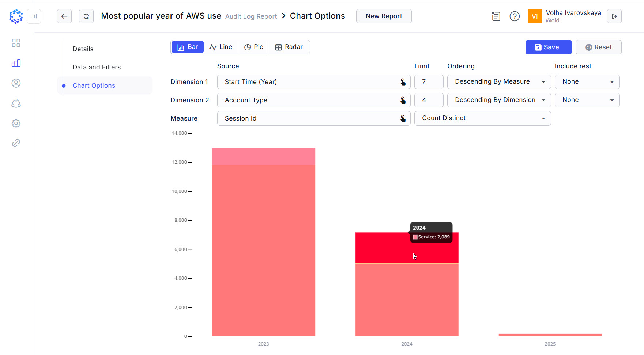Click the refresh icon next to back arrow
This screenshot has height=355, width=644.
86,16
